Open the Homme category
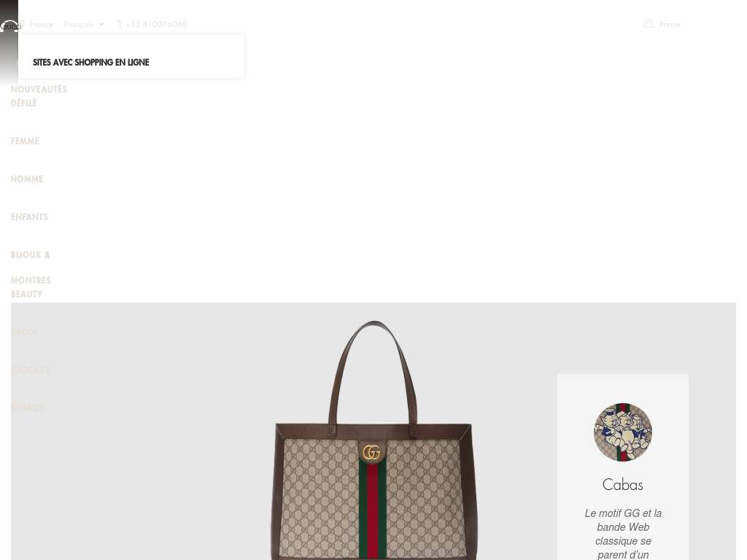Screen dimensions: 747x560 27,179
